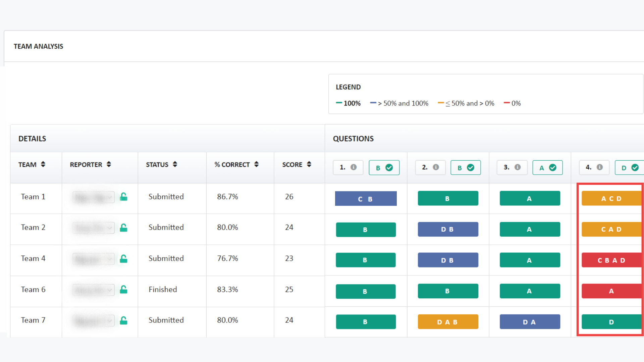Click the info icon for question 2
Screen dimensions: 644x362
pos(436,168)
